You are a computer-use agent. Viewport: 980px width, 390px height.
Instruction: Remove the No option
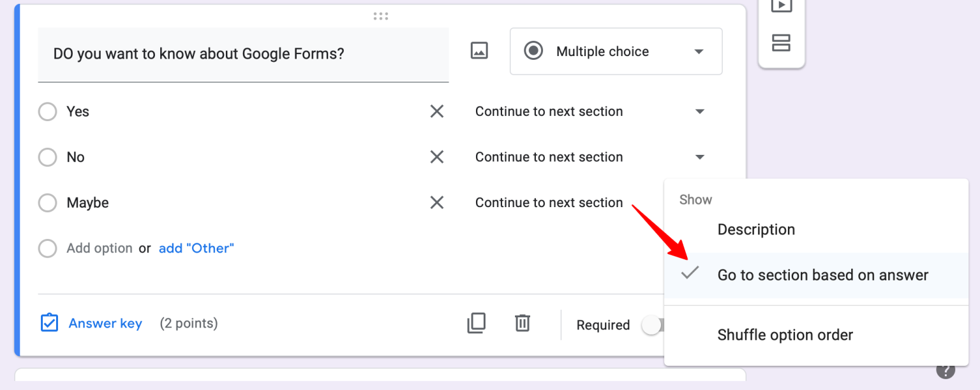[x=436, y=157]
